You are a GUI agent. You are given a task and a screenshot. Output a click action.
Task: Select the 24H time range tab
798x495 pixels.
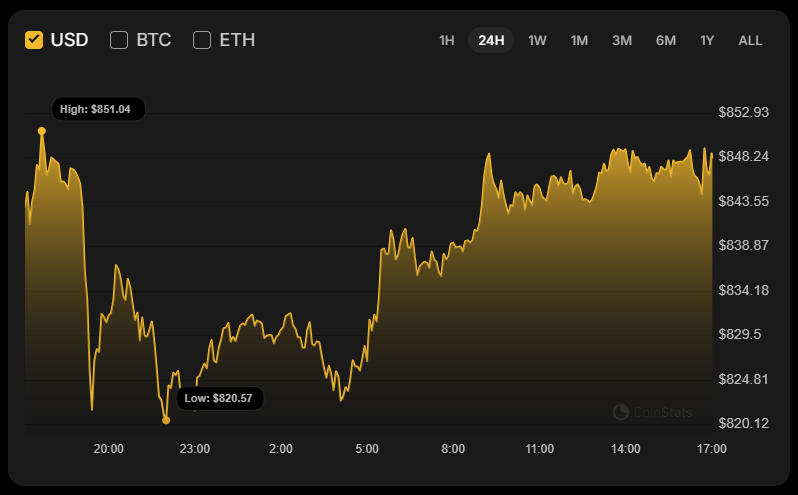pos(491,40)
